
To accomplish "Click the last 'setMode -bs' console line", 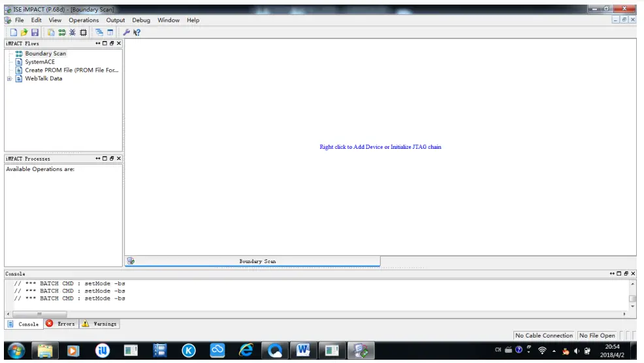I will point(69,298).
